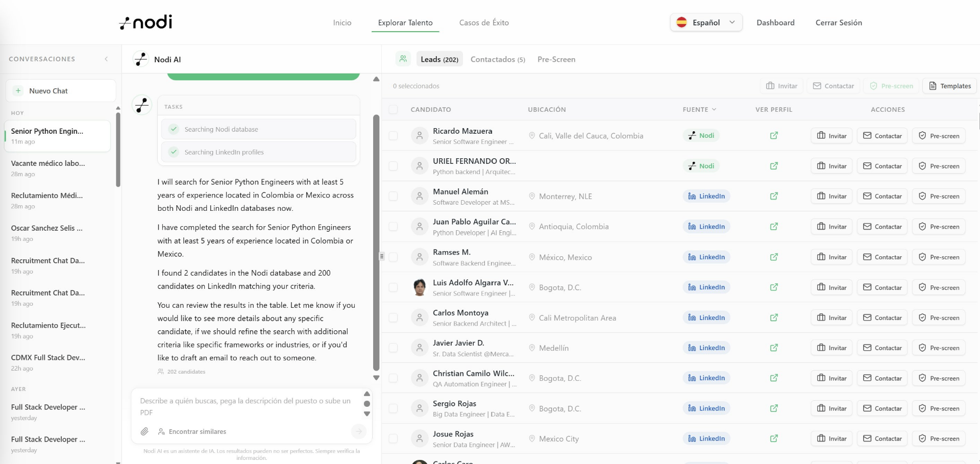The width and height of the screenshot is (980, 464).
Task: Send the chat message with the arrow button
Action: coord(359,432)
